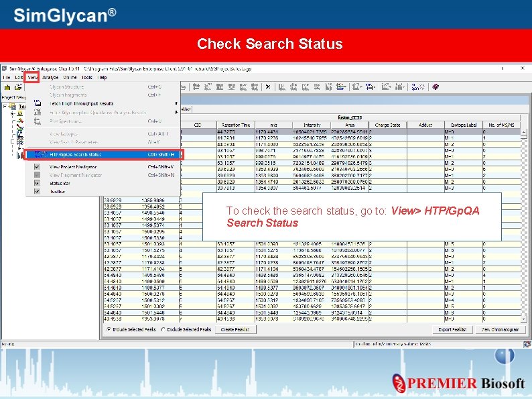
Task: Select the Exclude Selected Peaks radio button
Action: (x=163, y=329)
